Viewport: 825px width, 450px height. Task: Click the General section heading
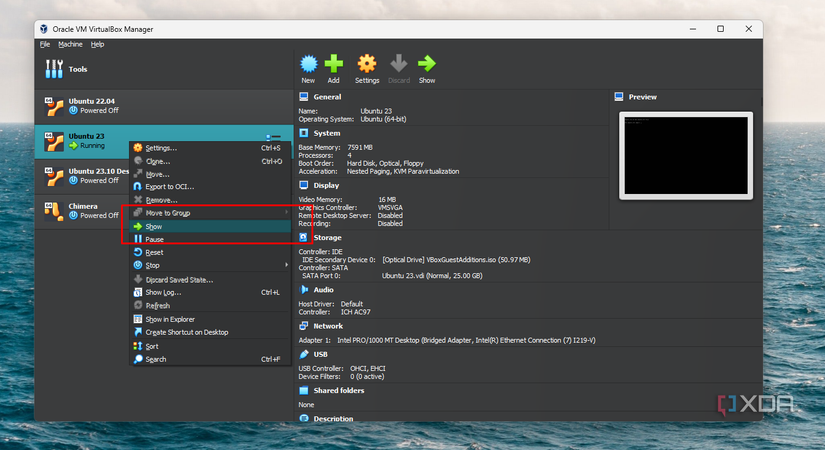coord(327,97)
